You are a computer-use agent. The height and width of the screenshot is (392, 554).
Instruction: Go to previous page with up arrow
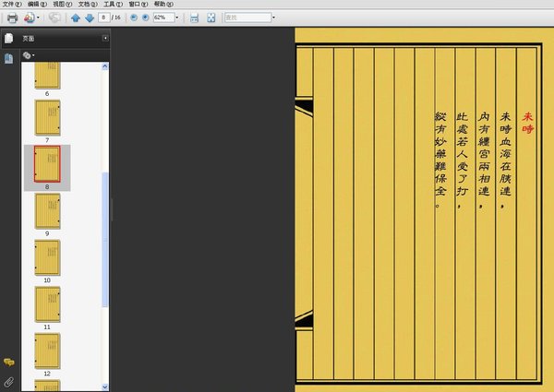[76, 18]
